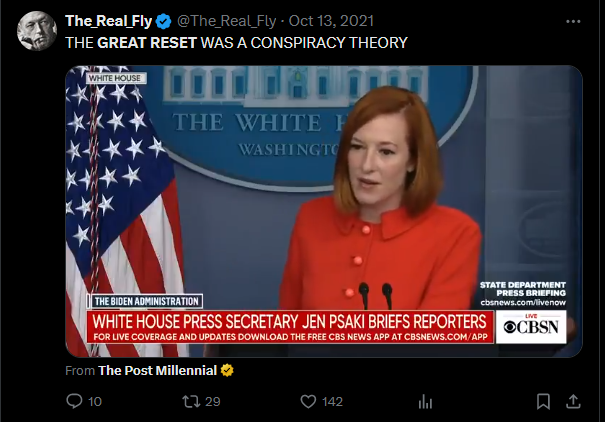Click the @The_Real_Fly handle
605x422 pixels.
coord(226,21)
